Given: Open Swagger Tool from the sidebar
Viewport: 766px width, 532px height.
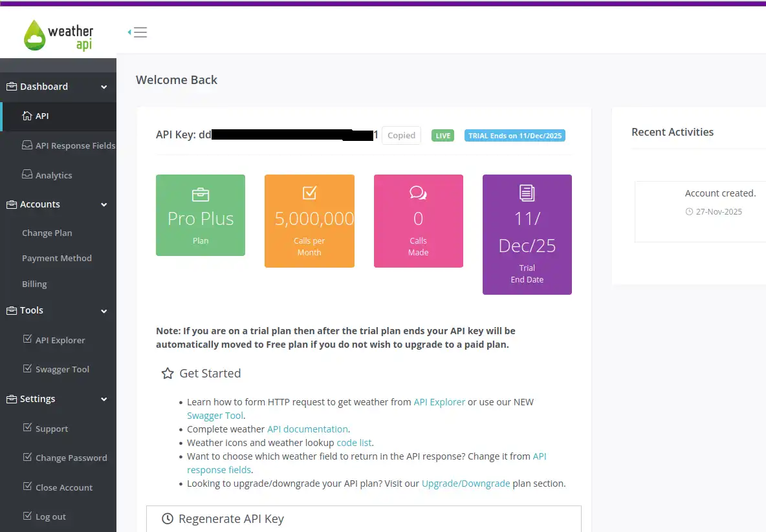Looking at the screenshot, I should click(62, 369).
